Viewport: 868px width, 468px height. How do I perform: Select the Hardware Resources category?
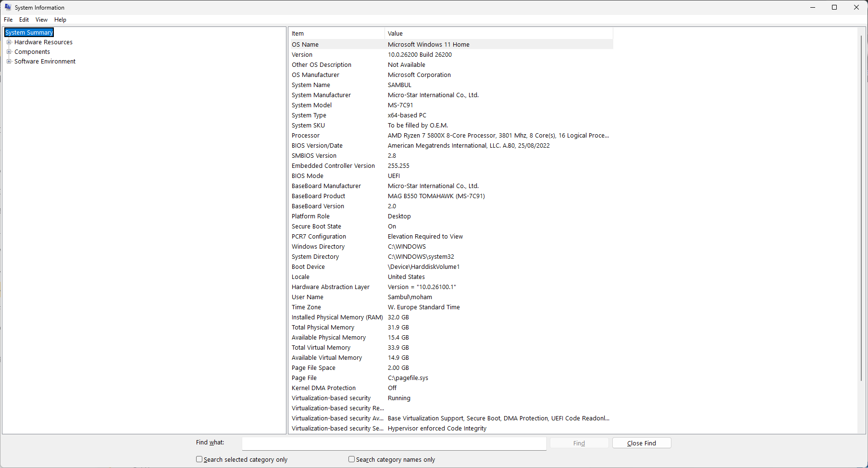[43, 42]
